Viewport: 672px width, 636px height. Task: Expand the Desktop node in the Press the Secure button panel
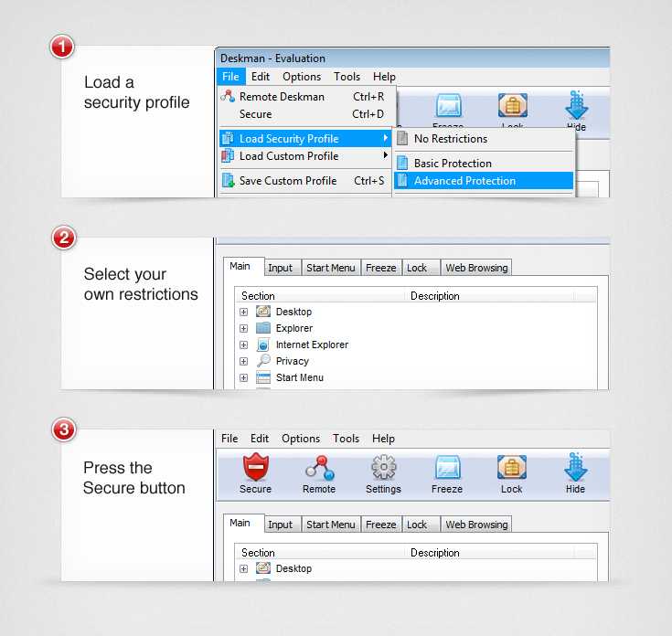click(x=243, y=568)
